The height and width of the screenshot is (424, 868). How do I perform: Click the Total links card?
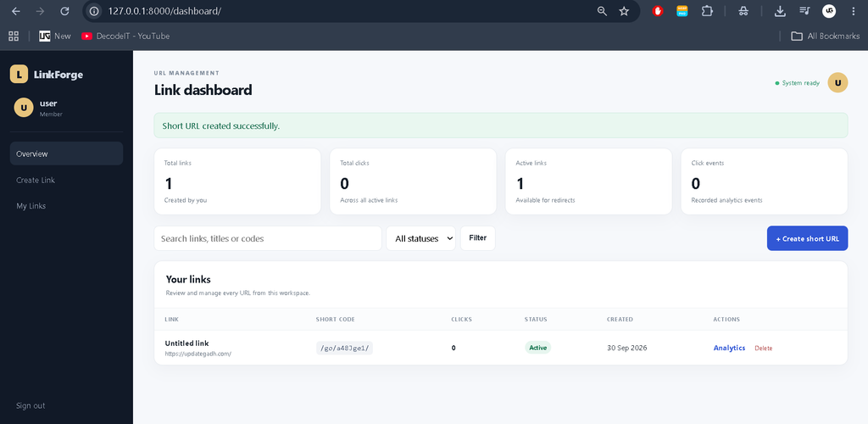237,181
